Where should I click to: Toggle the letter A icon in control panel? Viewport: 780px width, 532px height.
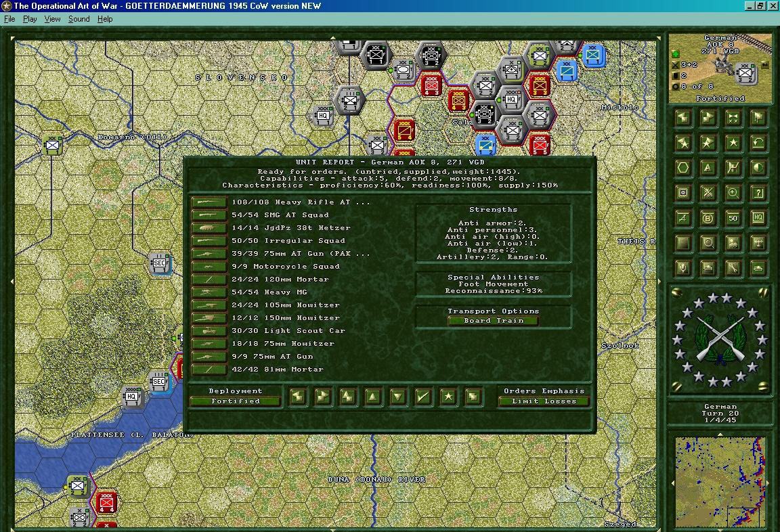click(708, 168)
